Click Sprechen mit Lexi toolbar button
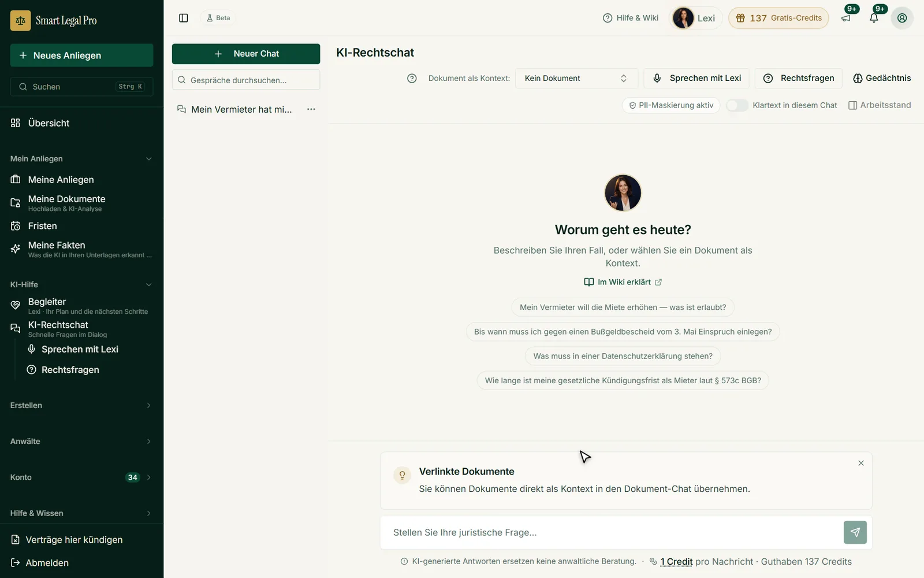The width and height of the screenshot is (924, 578). point(696,78)
